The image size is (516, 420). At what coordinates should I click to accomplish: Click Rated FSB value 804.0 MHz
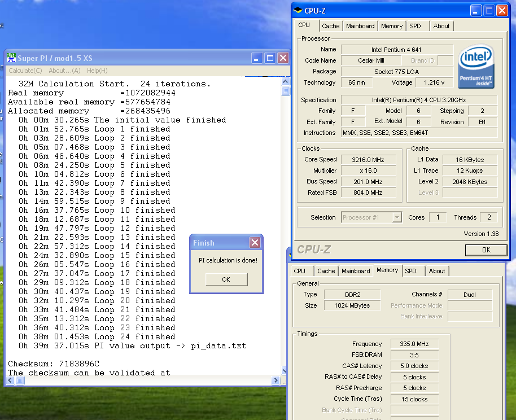tap(368, 193)
